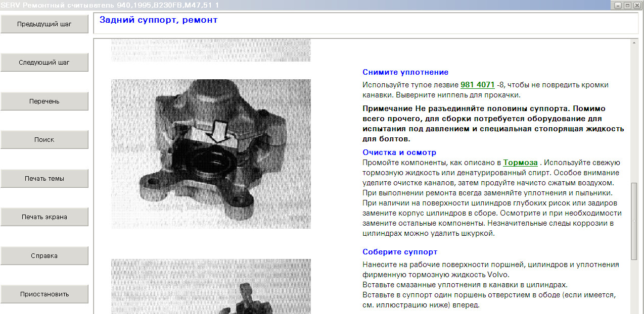Click the caliper image with arrow
Viewport: 644px width, 314px height.
(x=211, y=153)
